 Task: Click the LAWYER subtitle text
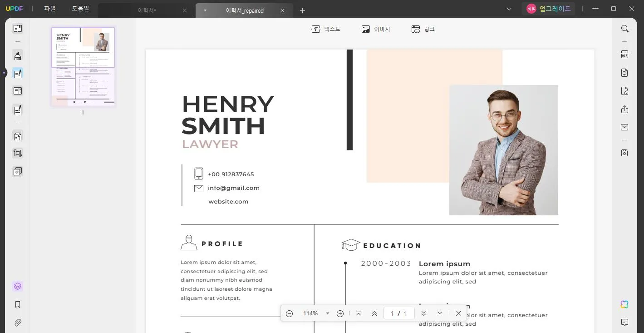pos(210,144)
